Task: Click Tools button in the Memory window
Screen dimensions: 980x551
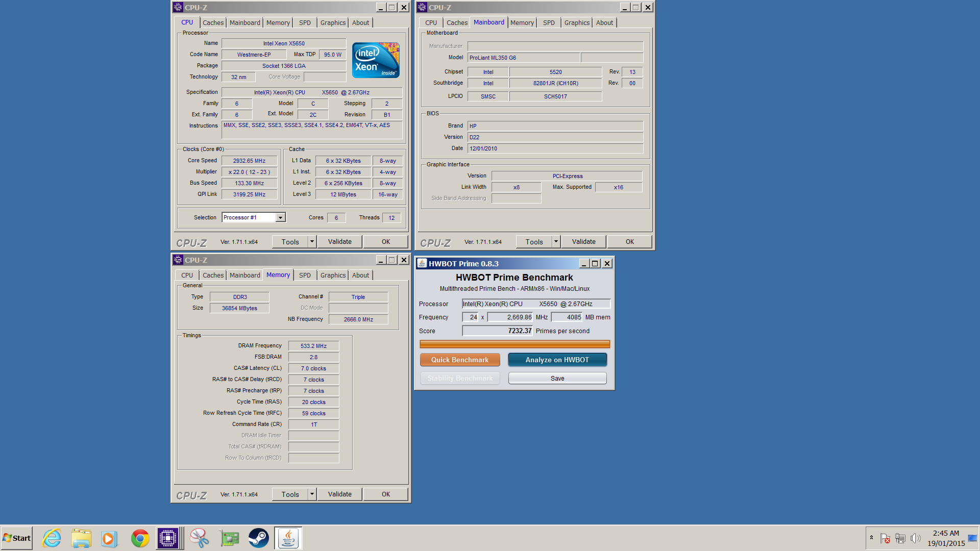Action: (290, 494)
